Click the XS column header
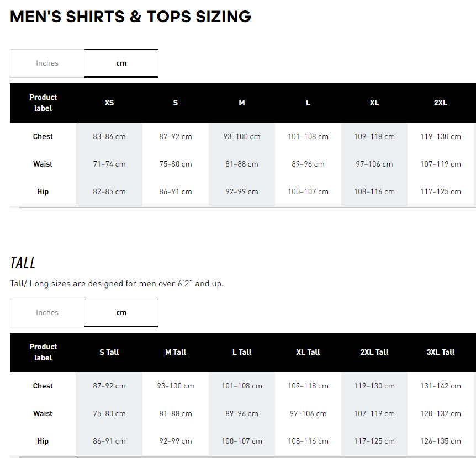The image size is (476, 458). point(109,103)
